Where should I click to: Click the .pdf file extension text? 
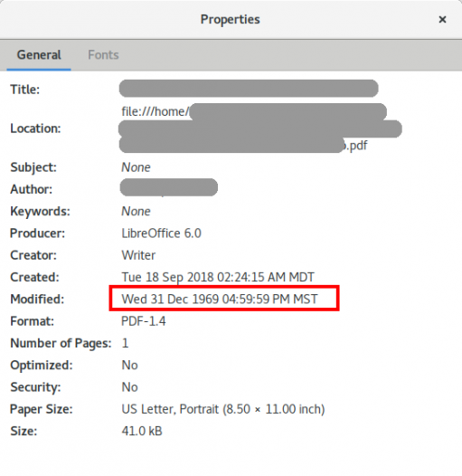pos(357,146)
